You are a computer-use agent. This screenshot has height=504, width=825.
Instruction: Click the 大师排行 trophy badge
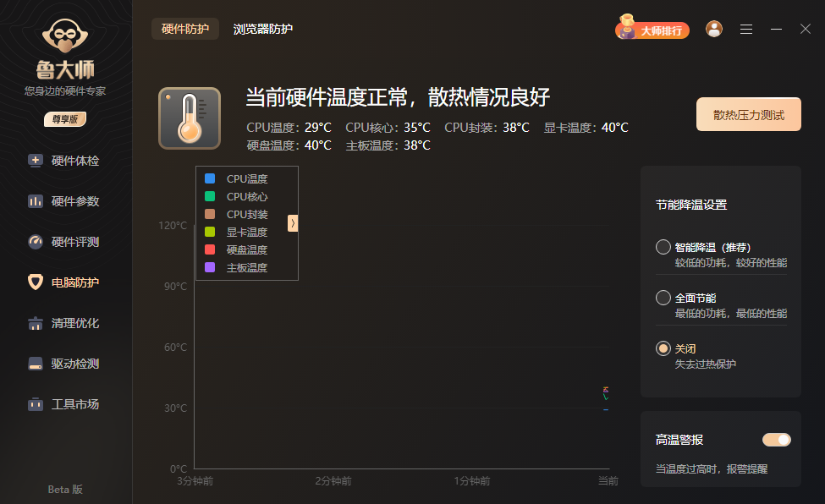click(652, 28)
